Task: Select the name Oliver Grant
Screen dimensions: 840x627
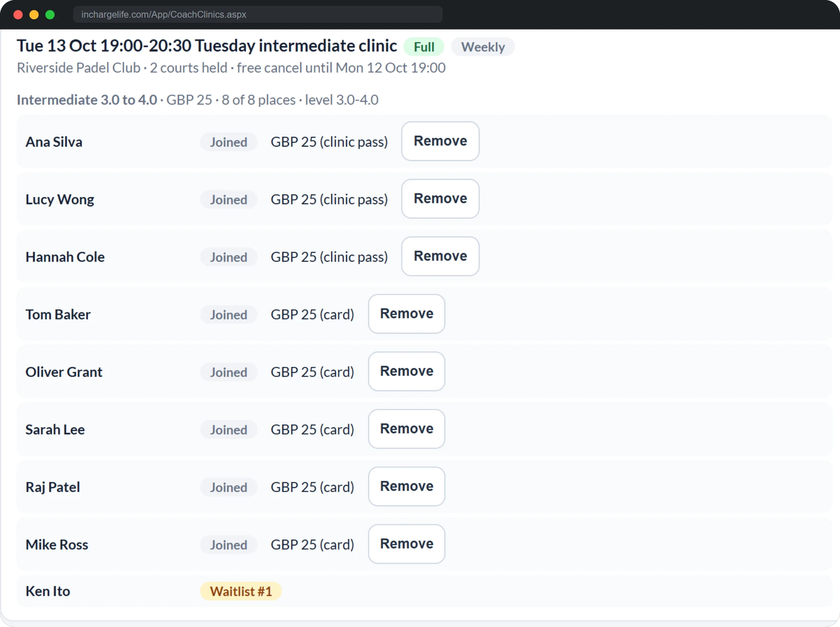Action: pos(64,372)
